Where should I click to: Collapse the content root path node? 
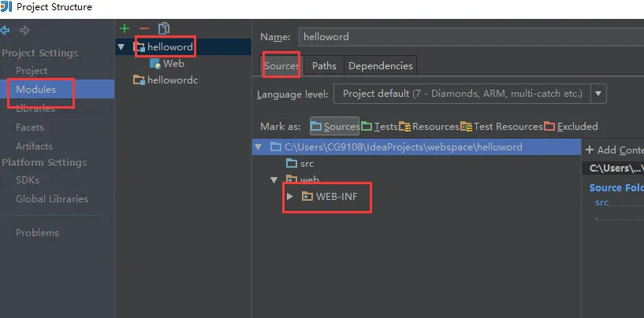point(258,147)
